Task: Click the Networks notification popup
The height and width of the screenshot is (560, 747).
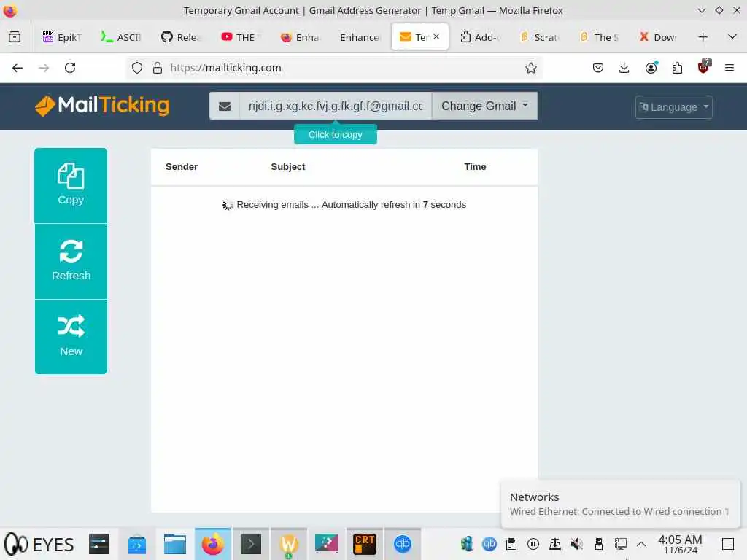Action: [620, 505]
